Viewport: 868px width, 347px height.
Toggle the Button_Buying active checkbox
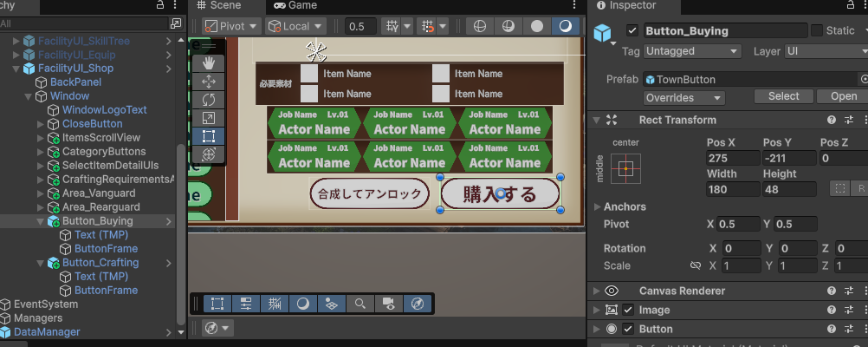(x=632, y=31)
